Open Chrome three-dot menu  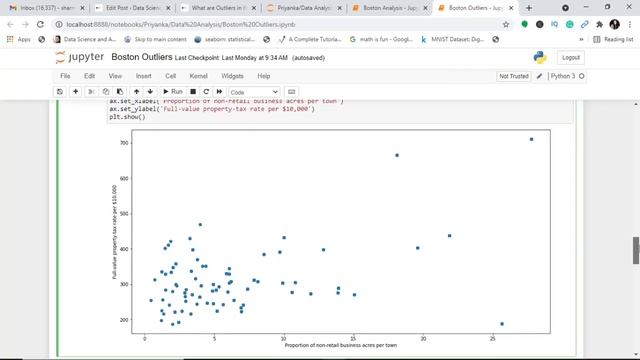[630, 24]
